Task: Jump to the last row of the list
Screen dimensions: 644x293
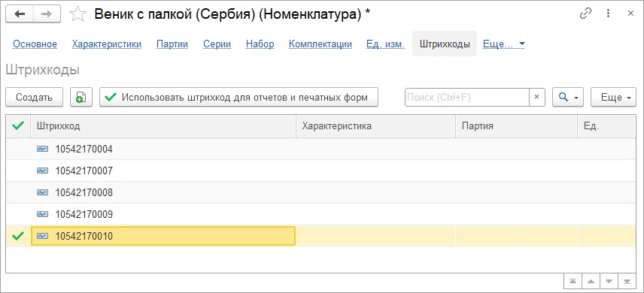Action: point(627,281)
